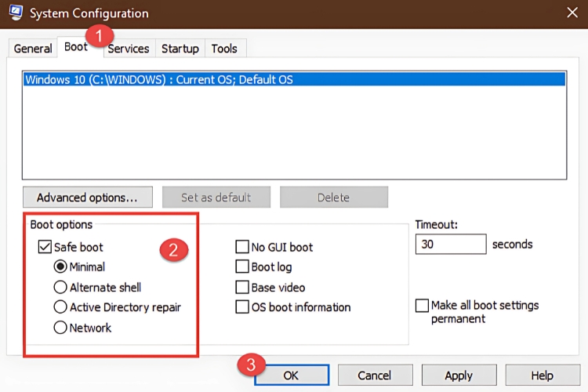Click the Timeout seconds input field
588x392 pixels.
tap(450, 245)
